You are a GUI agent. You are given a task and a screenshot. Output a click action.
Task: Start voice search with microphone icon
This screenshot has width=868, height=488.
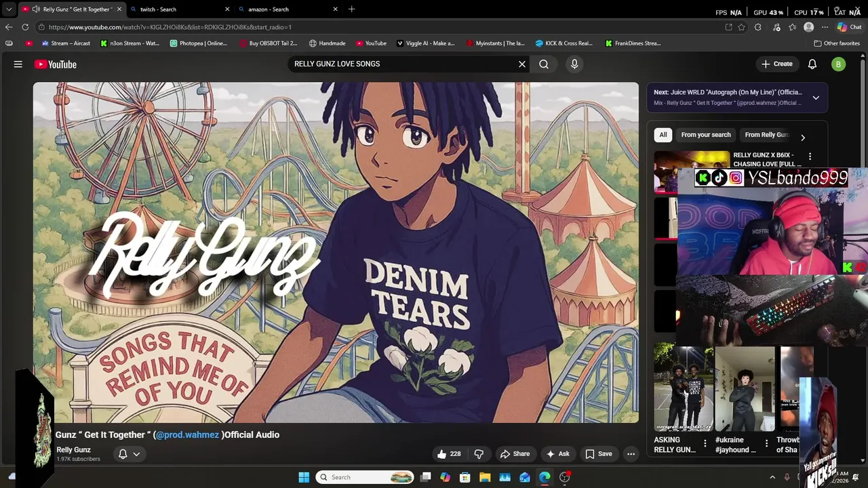[x=574, y=64]
